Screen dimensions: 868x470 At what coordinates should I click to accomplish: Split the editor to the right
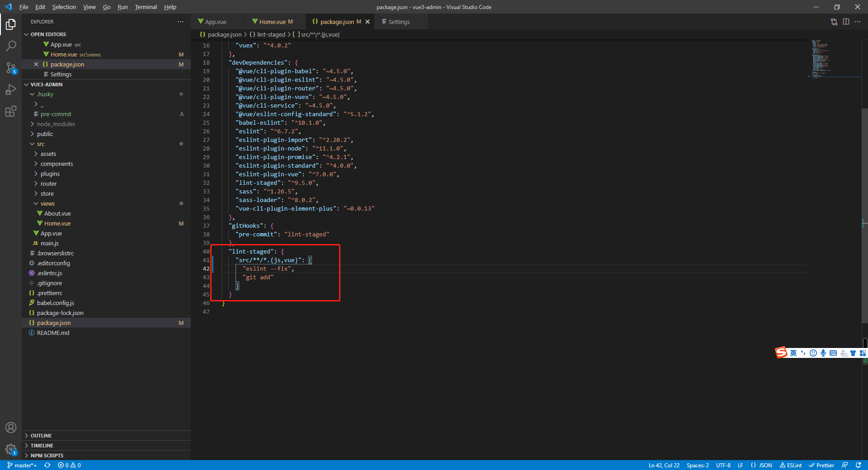tap(846, 22)
